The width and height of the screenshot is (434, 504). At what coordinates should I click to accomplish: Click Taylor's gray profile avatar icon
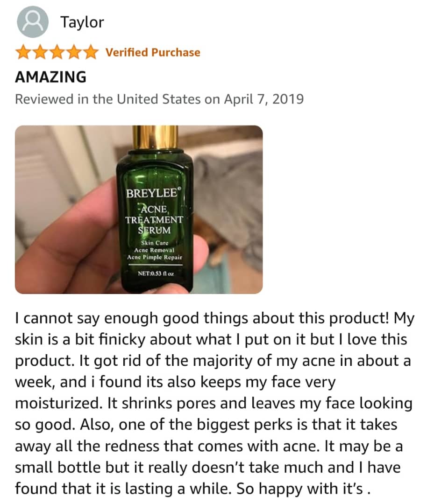(33, 22)
